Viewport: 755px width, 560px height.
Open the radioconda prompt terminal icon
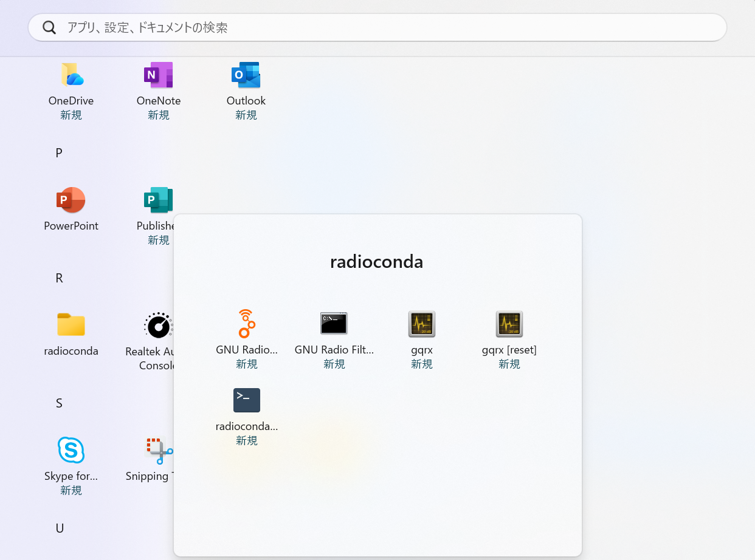[246, 400]
